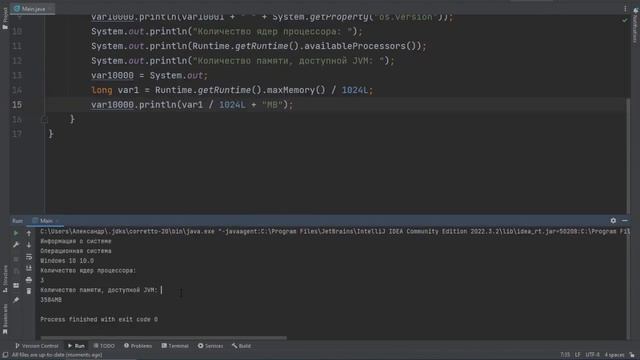This screenshot has width=640, height=360.
Task: Click the horizontal scrollbar in Run console
Action: pos(163,338)
